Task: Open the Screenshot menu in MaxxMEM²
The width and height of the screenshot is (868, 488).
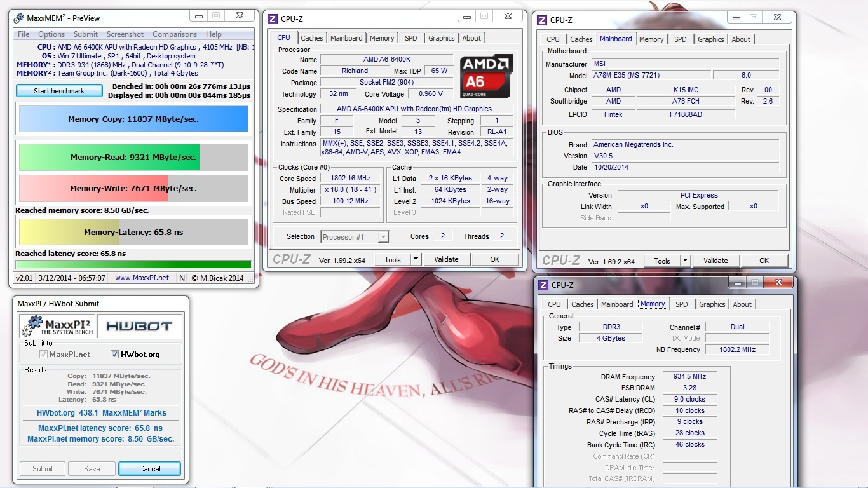Action: point(125,34)
